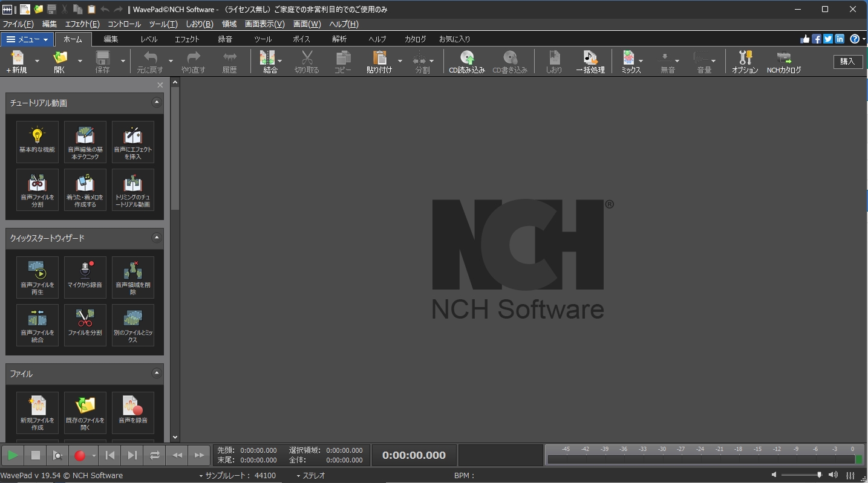This screenshot has height=483, width=868.
Task: Switch to the エフェクト ribbon tab
Action: click(187, 39)
